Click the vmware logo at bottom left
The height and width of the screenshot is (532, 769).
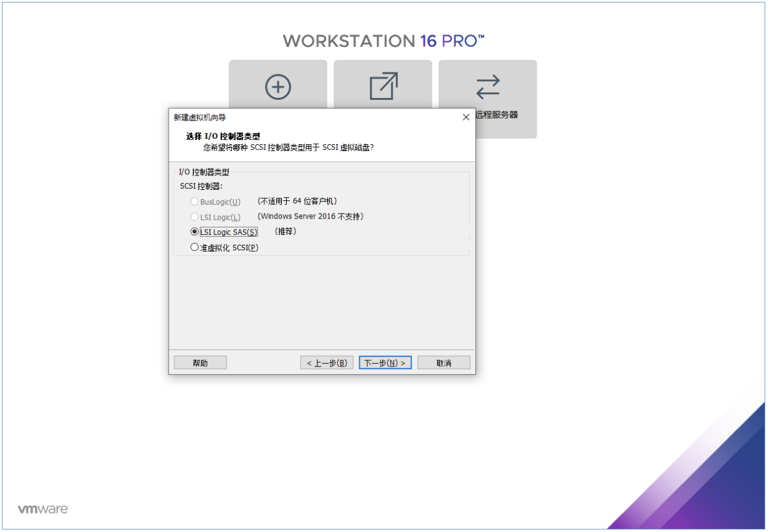pos(43,509)
